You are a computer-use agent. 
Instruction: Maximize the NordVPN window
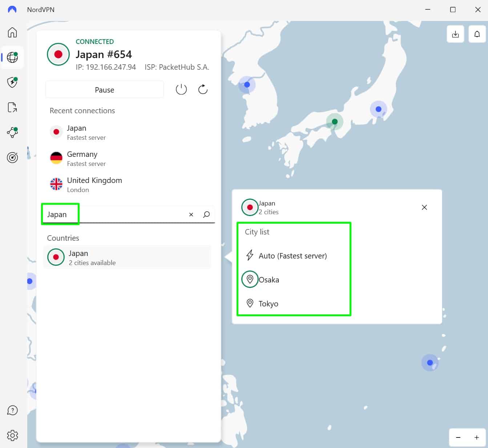[453, 10]
